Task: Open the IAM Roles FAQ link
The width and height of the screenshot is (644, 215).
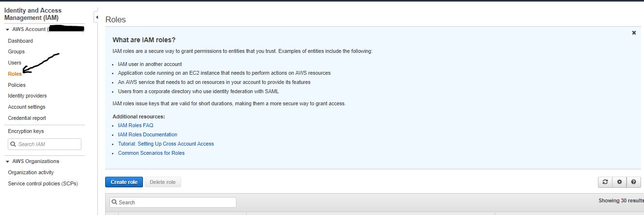Action: [136, 125]
